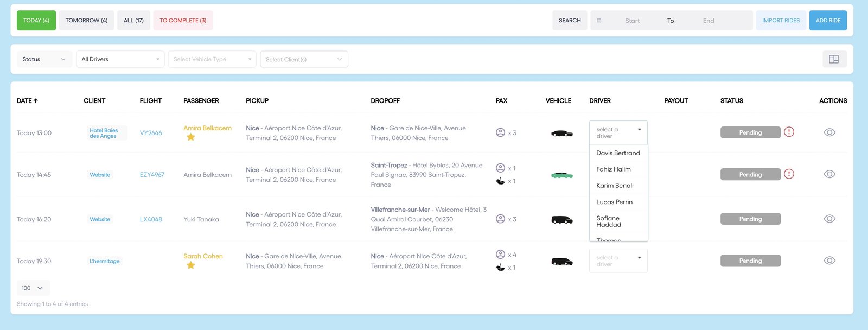Screen dimensions: 868x330
Task: Open flight VY2646 link
Action: pyautogui.click(x=151, y=133)
